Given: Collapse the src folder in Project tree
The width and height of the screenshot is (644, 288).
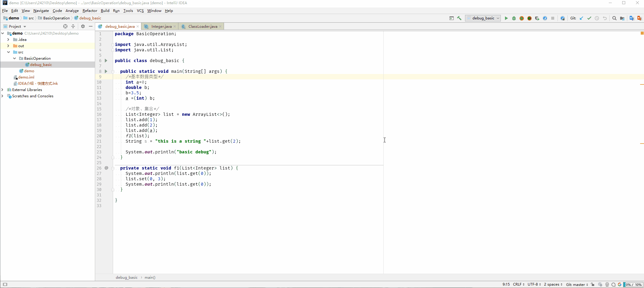Looking at the screenshot, I should tap(8, 52).
